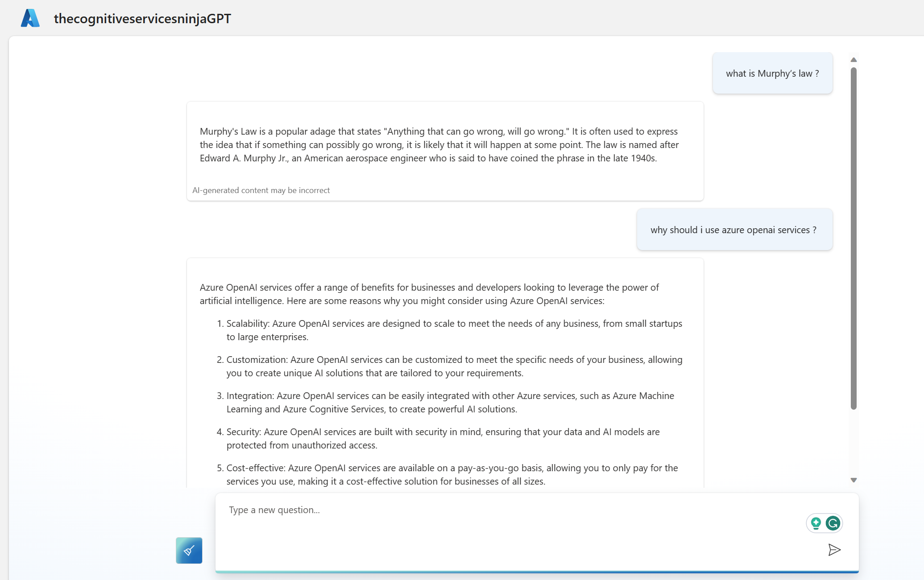Image resolution: width=924 pixels, height=580 pixels.
Task: Click the Scalability list item
Action: point(454,330)
